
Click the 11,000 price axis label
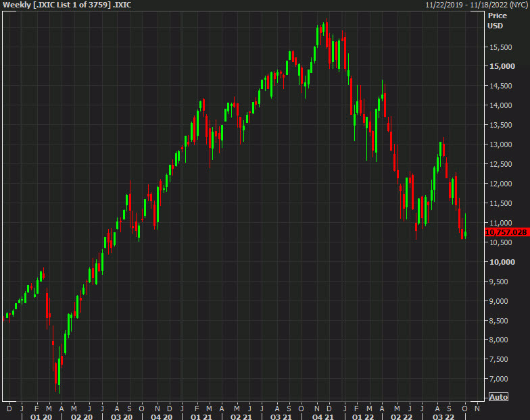[x=501, y=223]
